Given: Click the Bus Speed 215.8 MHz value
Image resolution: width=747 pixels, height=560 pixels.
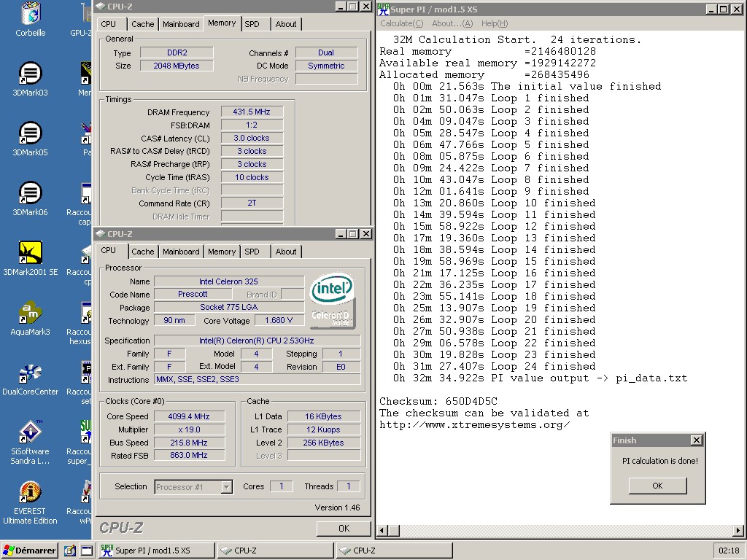Looking at the screenshot, I should [189, 443].
